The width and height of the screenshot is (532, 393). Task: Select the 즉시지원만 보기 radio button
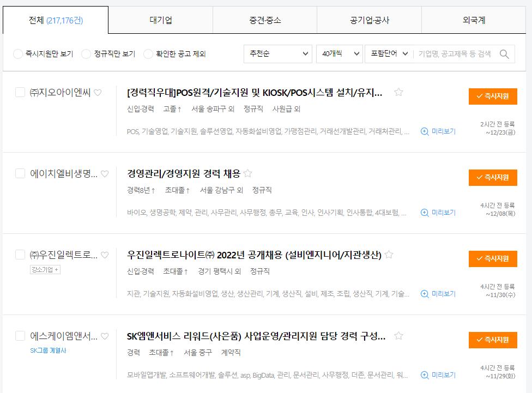tap(17, 54)
